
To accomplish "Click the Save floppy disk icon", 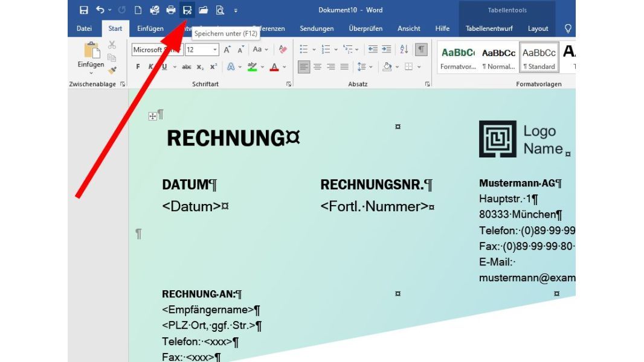I will pyautogui.click(x=84, y=10).
